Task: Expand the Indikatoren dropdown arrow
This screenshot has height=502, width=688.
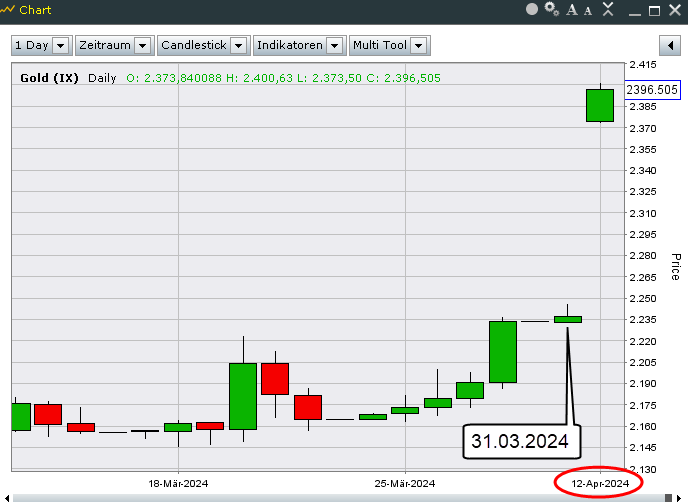Action: coord(334,45)
